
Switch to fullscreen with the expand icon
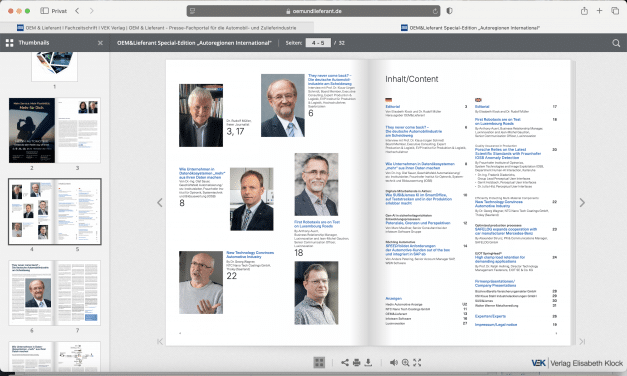pyautogui.click(x=417, y=362)
